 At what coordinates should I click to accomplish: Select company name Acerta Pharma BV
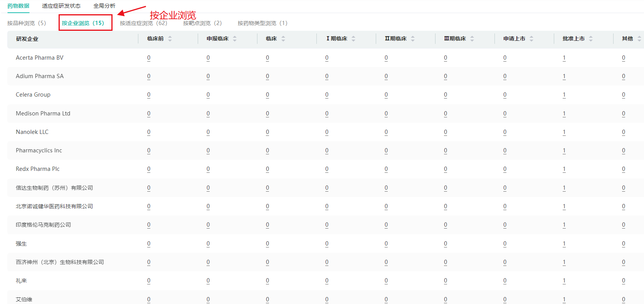pos(40,58)
